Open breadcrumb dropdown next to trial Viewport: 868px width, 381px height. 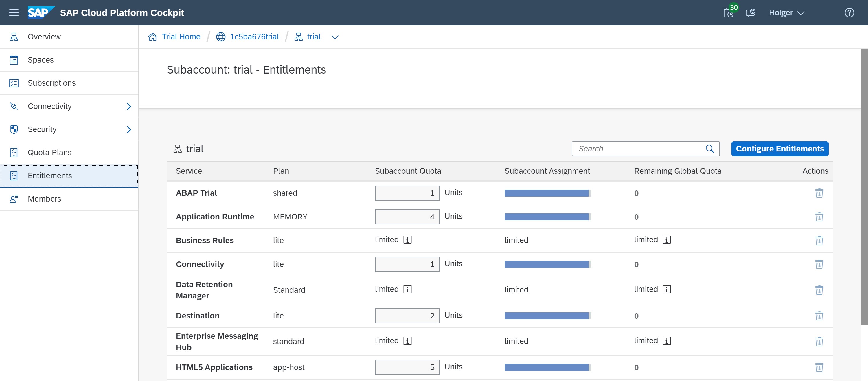click(334, 37)
